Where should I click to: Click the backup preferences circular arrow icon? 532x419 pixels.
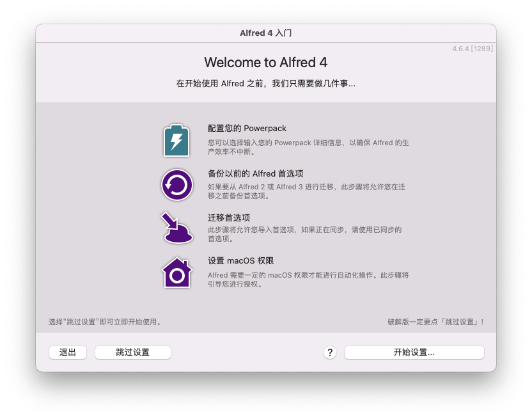176,185
